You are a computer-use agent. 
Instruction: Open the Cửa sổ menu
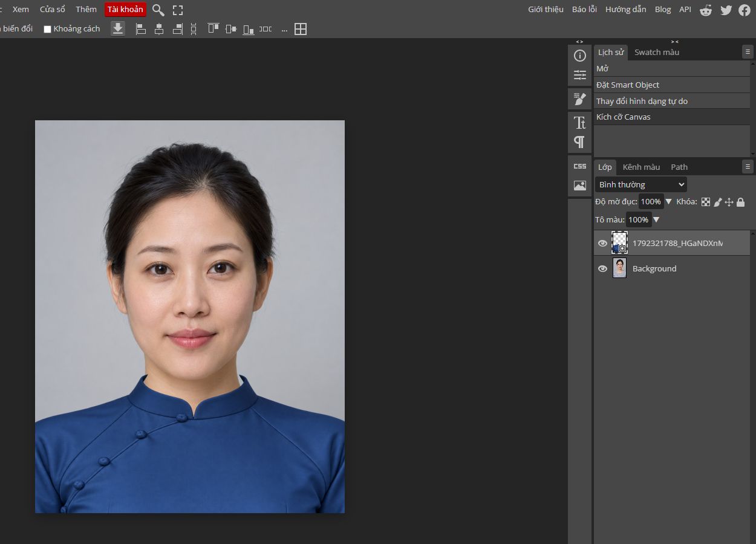click(x=53, y=9)
